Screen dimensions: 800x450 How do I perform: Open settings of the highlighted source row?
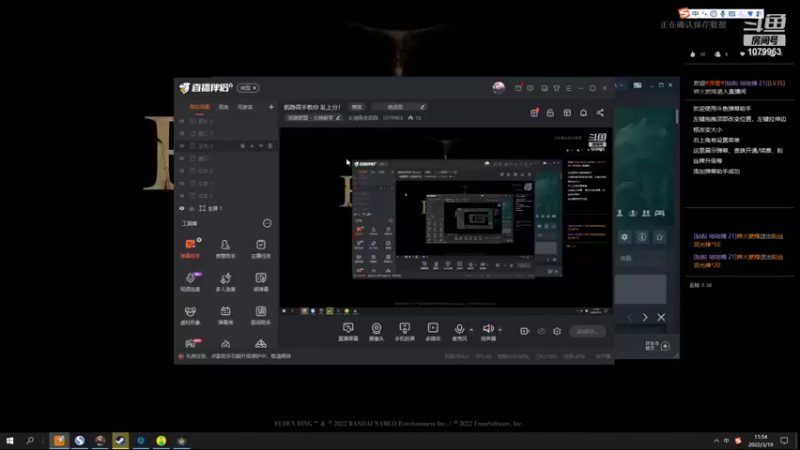pyautogui.click(x=242, y=146)
